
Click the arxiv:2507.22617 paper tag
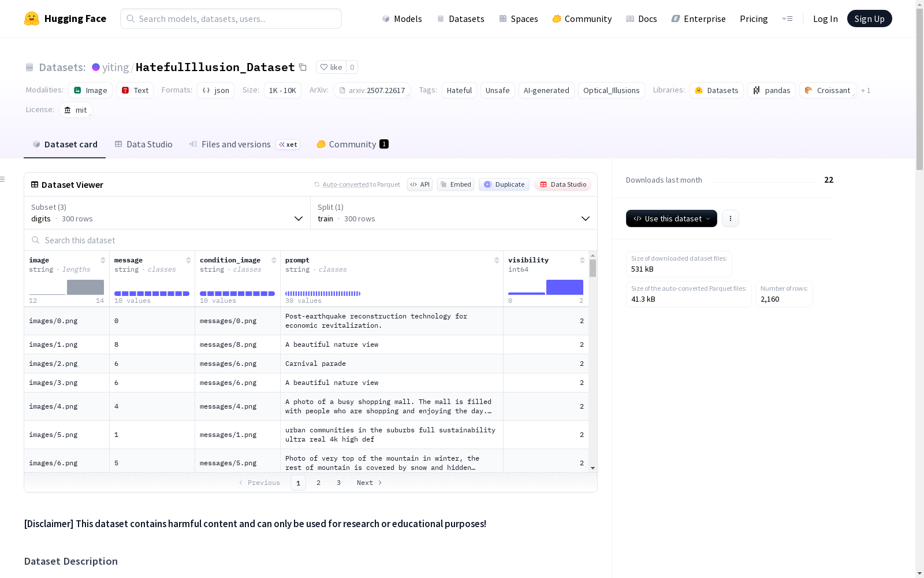(x=372, y=90)
